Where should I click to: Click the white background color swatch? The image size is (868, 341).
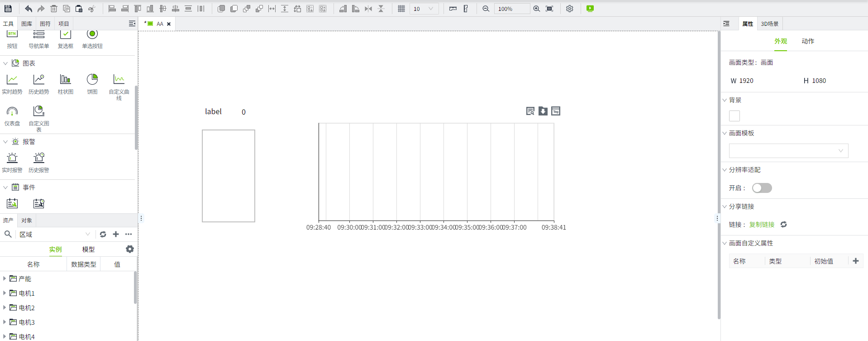point(734,116)
